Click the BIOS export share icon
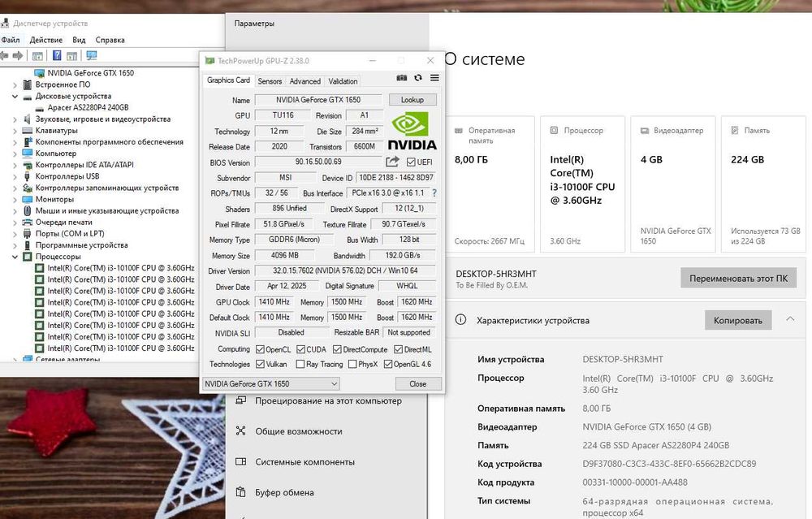812x519 pixels. point(392,162)
